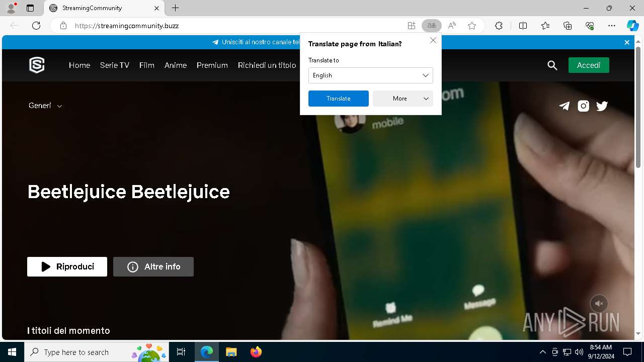The image size is (644, 362).
Task: Expand the More options dropdown
Action: coord(403,99)
